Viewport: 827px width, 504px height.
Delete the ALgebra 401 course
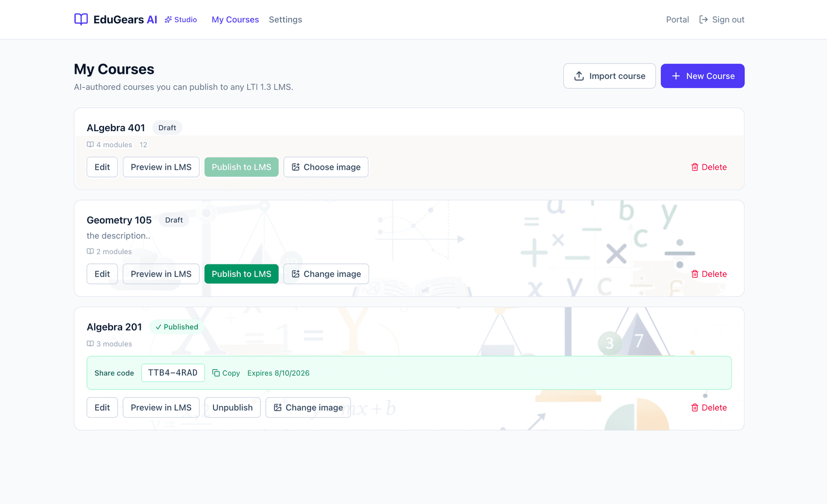[x=709, y=167]
